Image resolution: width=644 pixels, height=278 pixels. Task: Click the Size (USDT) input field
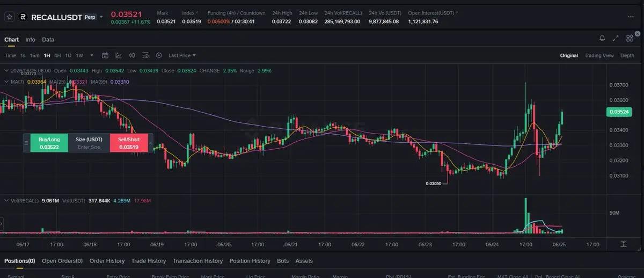click(x=89, y=143)
